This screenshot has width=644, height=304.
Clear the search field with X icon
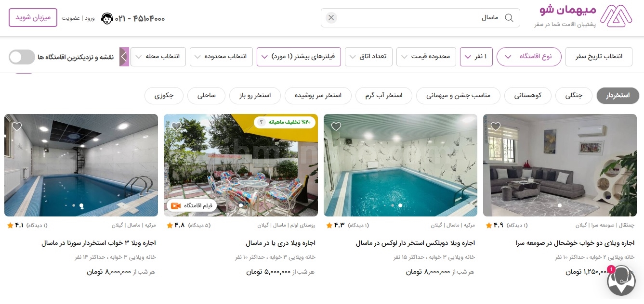(x=331, y=18)
